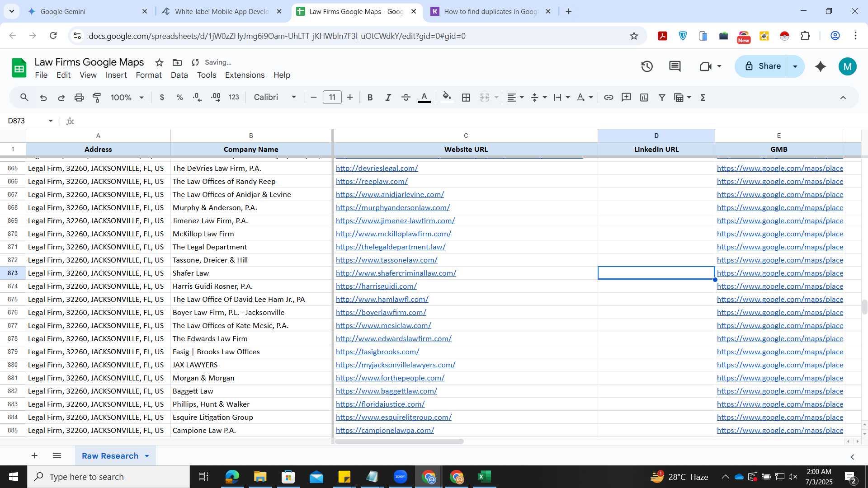Add new sheet with plus button
868x488 pixels.
coord(34,456)
